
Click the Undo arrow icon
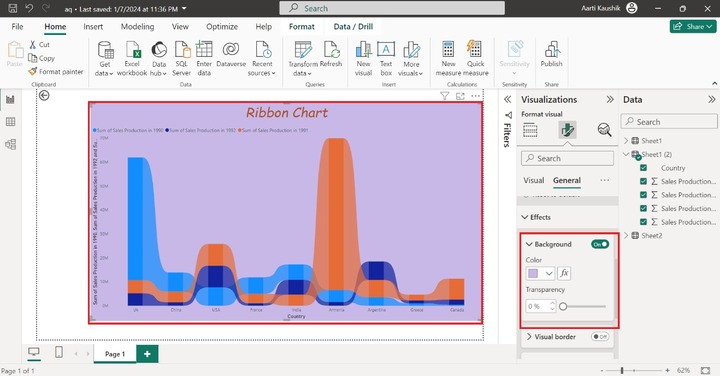click(x=29, y=8)
